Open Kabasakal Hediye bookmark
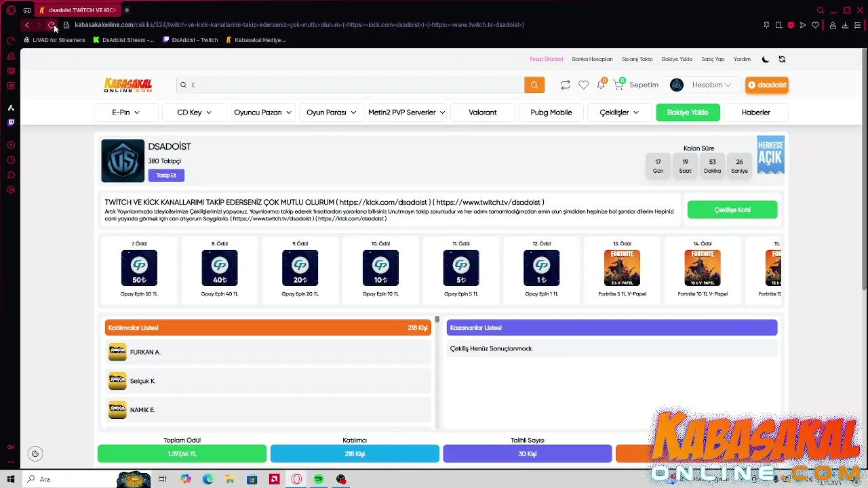868x488 pixels. (x=256, y=40)
